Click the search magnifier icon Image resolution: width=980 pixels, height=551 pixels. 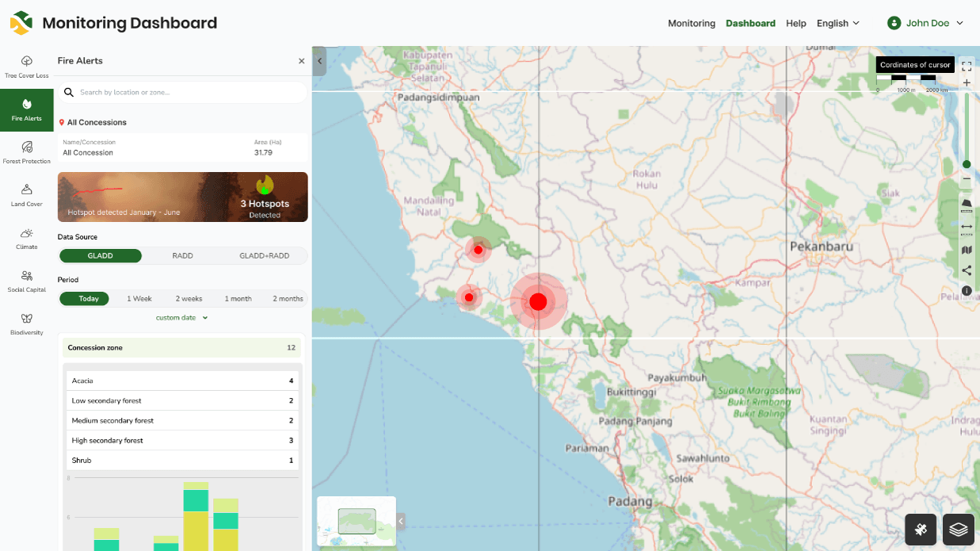[x=69, y=92]
